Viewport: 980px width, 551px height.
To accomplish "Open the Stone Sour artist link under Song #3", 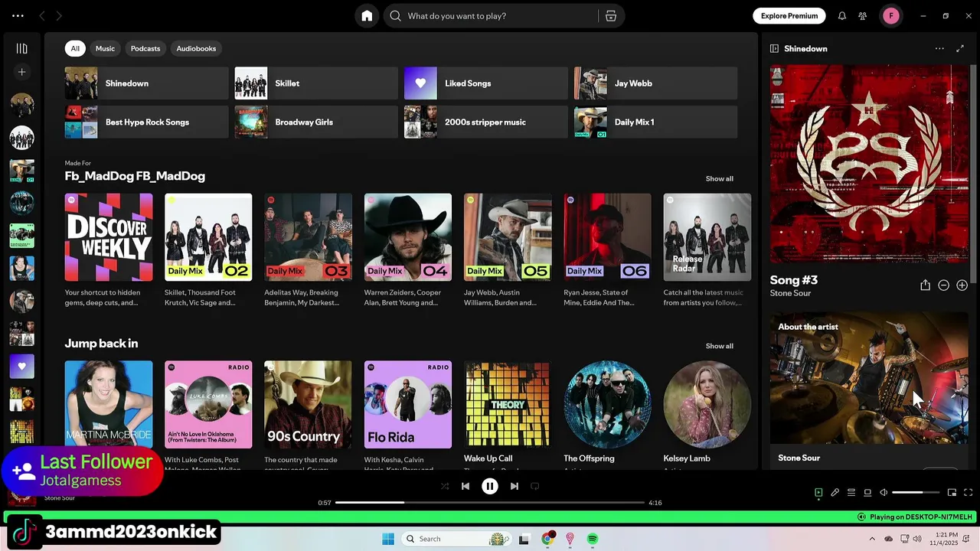I will point(790,294).
